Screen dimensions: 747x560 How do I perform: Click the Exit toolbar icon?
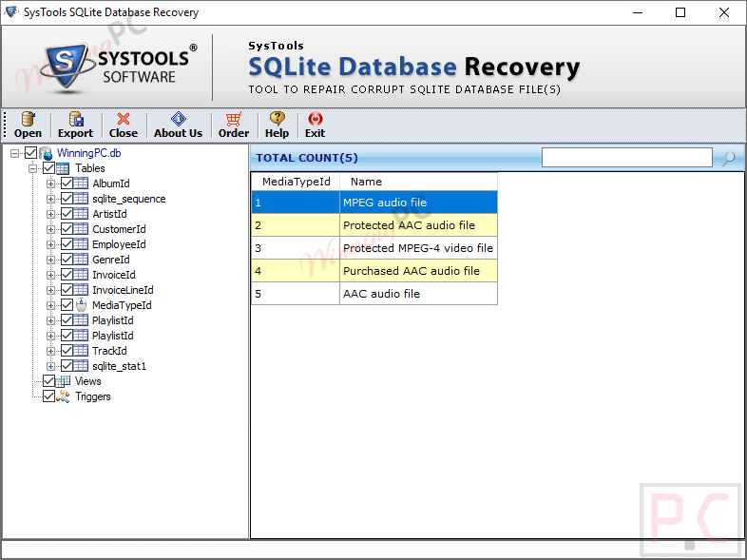[315, 120]
